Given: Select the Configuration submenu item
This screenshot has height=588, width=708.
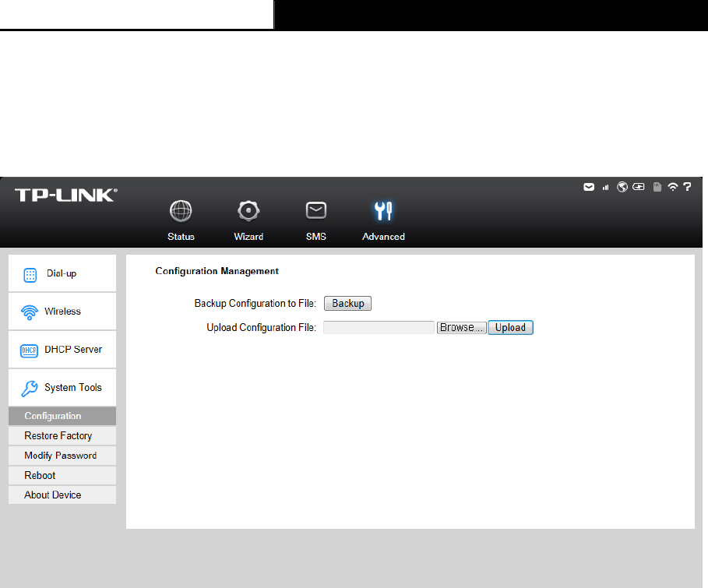Looking at the screenshot, I should coord(62,416).
